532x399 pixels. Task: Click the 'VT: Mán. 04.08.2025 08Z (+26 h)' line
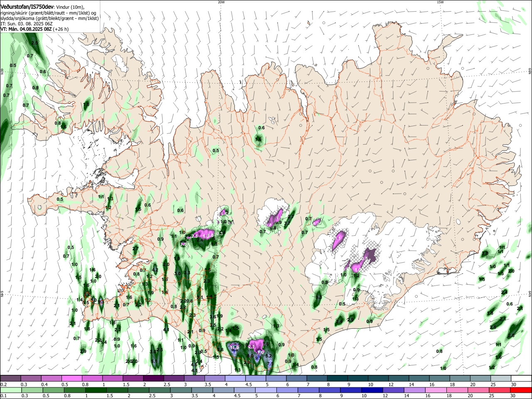pyautogui.click(x=34, y=29)
